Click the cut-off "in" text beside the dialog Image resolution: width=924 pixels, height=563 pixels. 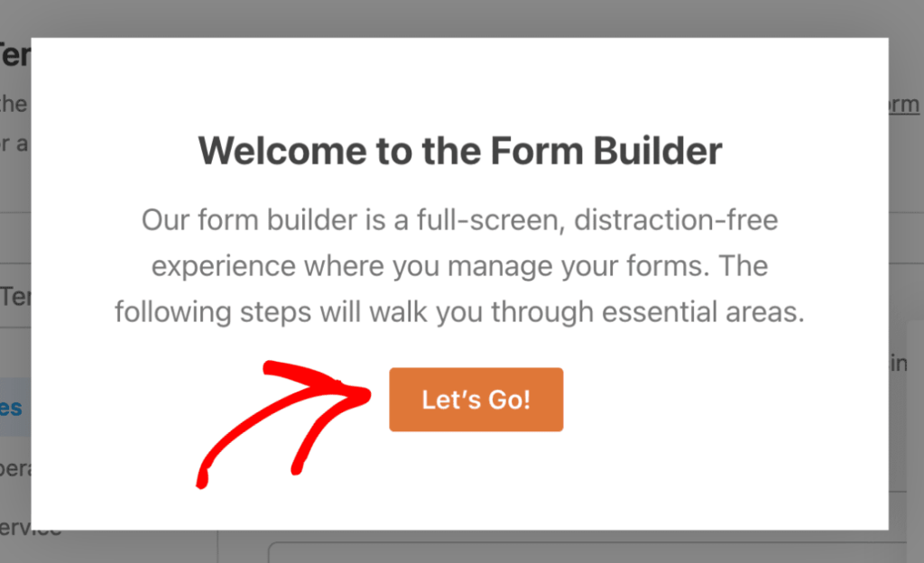899,365
